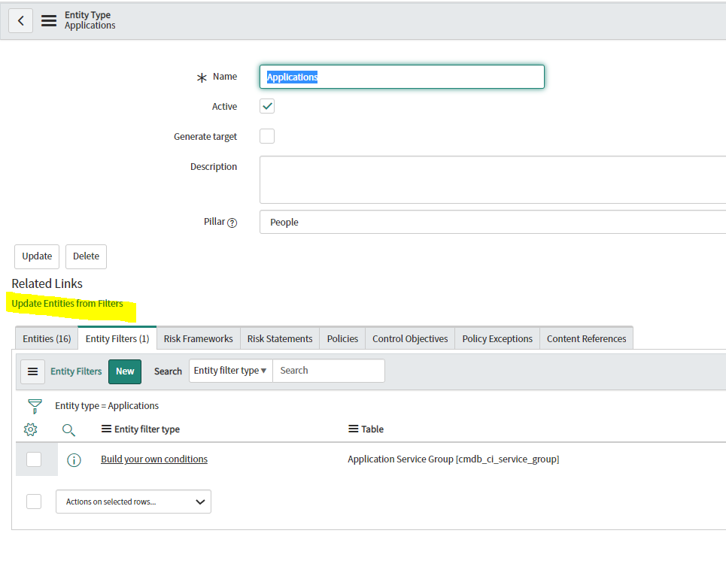Viewport: 726px width, 588px height.
Task: Click the Update button
Action: [x=36, y=256]
